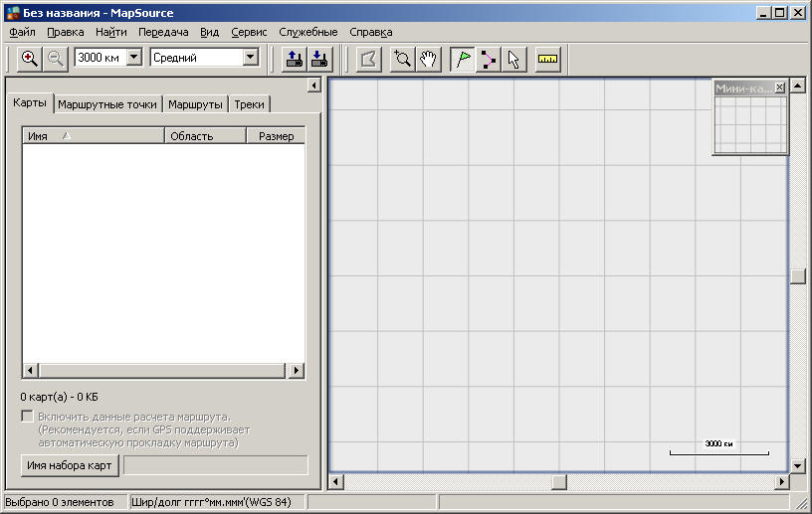812x514 pixels.
Task: Click the map vertical scrollbar thumb
Action: click(798, 276)
